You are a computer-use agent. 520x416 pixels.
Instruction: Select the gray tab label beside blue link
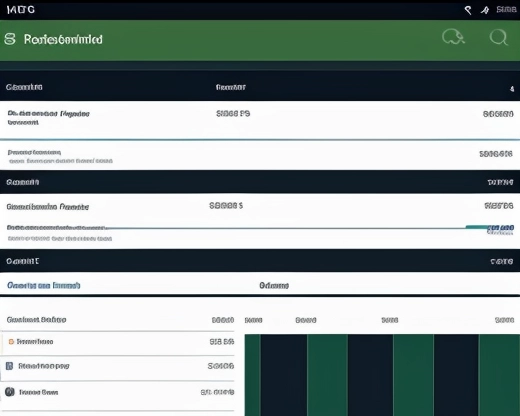[274, 286]
